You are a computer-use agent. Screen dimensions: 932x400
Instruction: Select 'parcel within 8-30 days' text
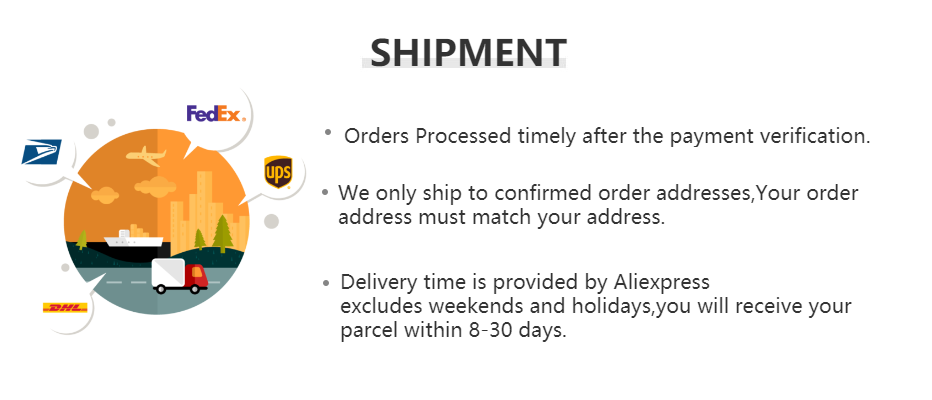(x=454, y=329)
